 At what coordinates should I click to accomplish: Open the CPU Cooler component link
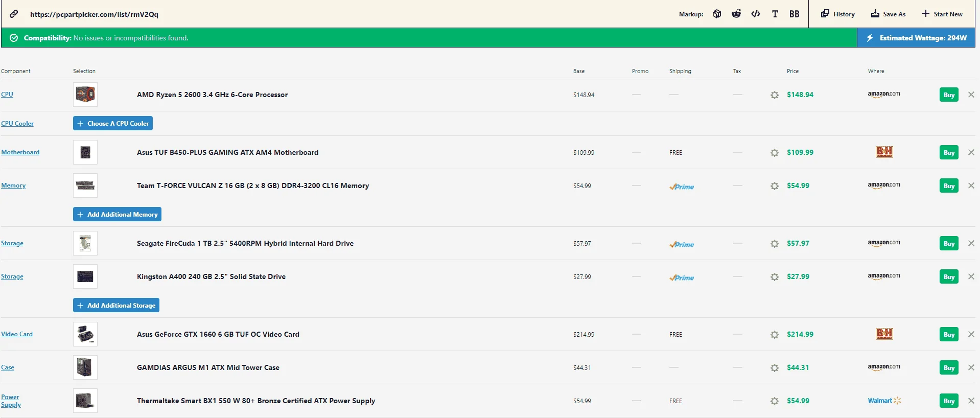click(x=17, y=124)
